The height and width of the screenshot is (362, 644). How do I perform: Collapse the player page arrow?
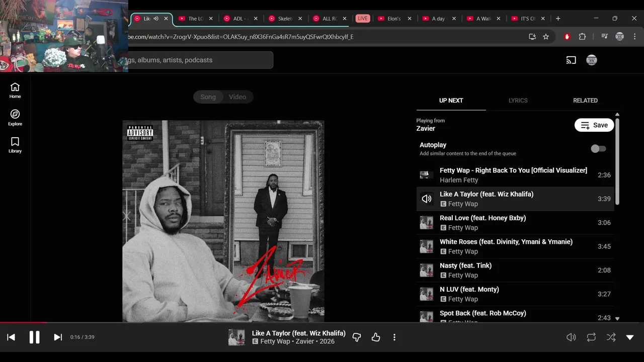tap(630, 337)
